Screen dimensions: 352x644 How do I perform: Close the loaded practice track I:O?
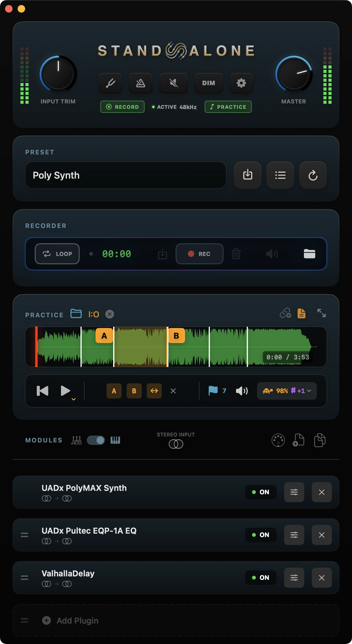pos(110,314)
